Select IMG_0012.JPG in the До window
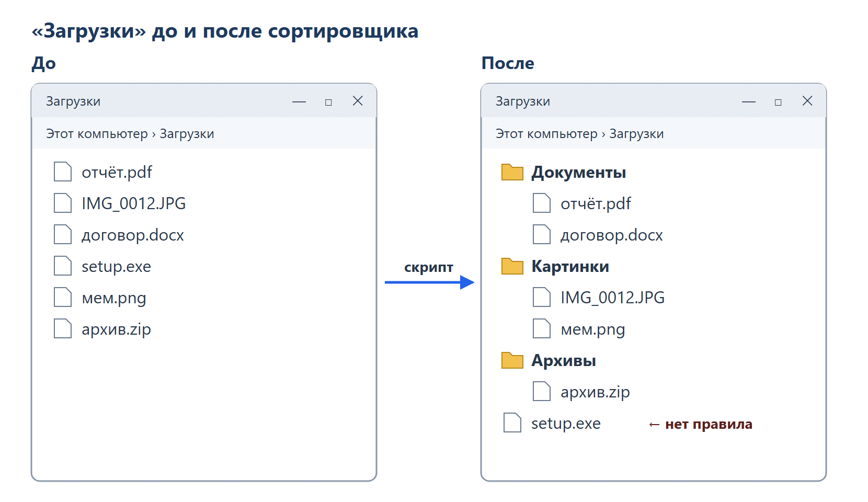Viewport: 868px width, 502px height. click(134, 203)
